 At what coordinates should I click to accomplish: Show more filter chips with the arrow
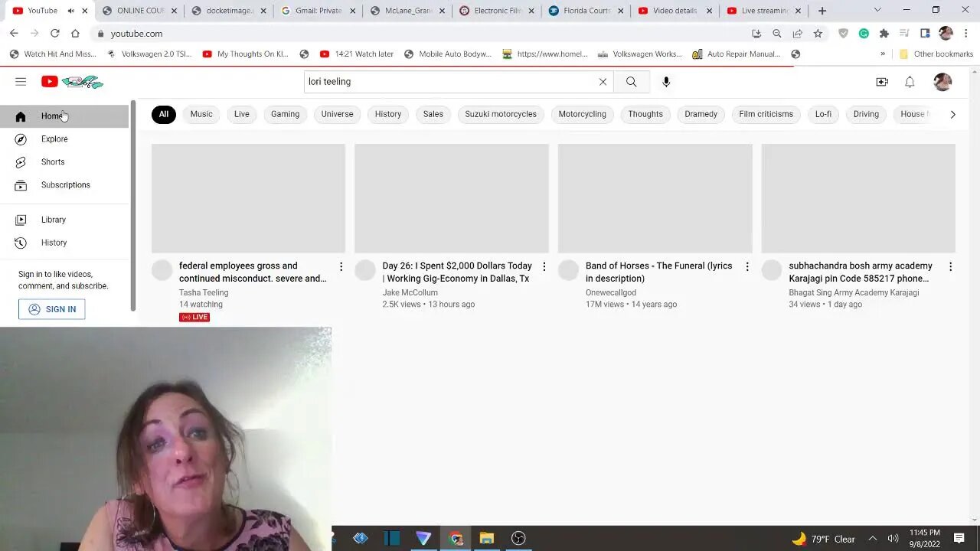tap(952, 114)
